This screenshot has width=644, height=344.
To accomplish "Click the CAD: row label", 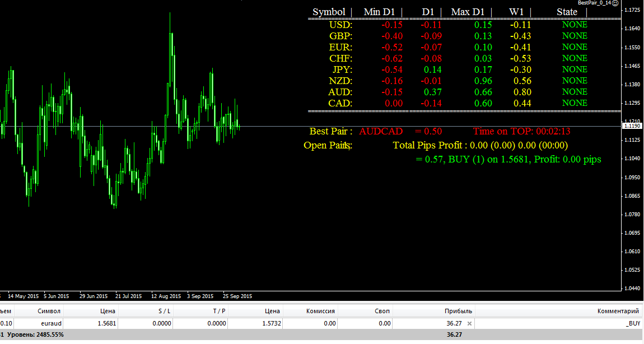I will pyautogui.click(x=340, y=103).
